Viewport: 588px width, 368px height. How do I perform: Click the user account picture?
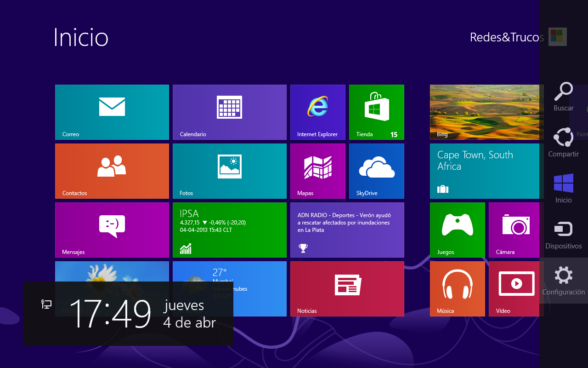point(558,37)
